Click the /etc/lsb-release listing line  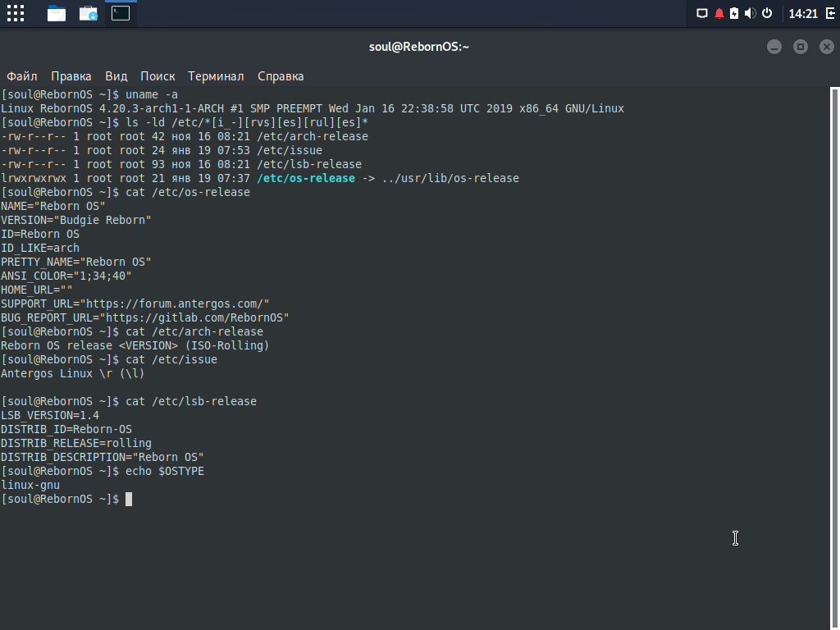pos(181,164)
